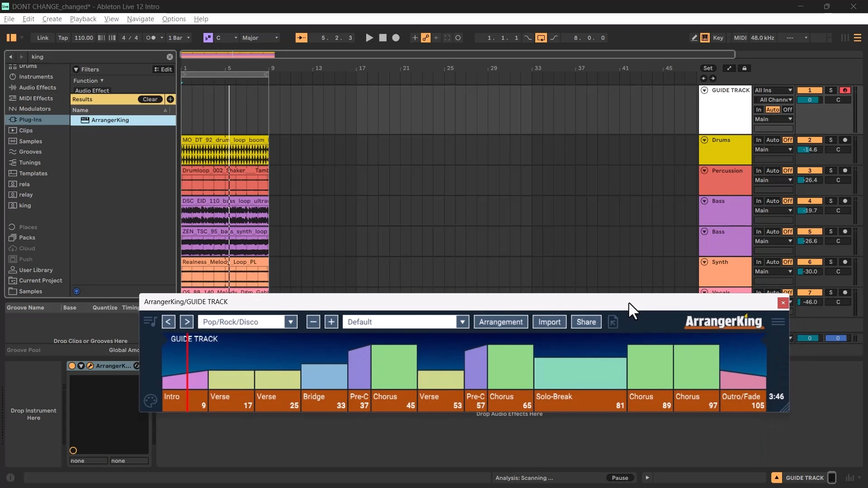Fold the Drums track with its arrow
The height and width of the screenshot is (488, 868).
tap(704, 140)
